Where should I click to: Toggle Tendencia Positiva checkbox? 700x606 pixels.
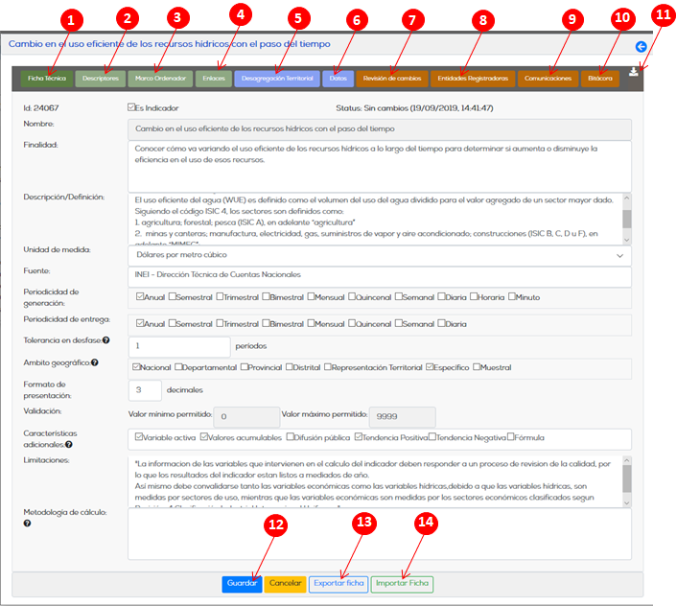[x=359, y=436]
